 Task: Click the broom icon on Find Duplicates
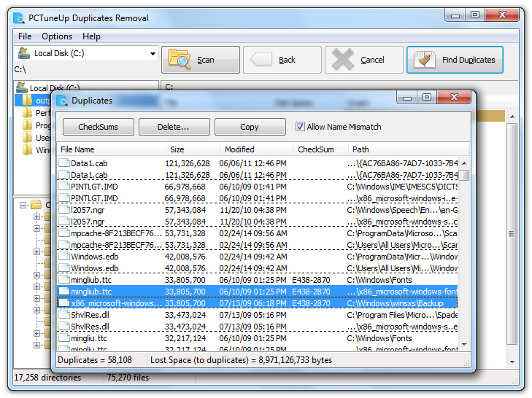(425, 60)
